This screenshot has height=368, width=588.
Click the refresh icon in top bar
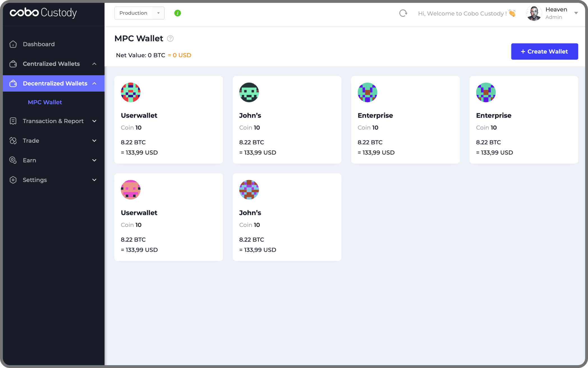403,13
